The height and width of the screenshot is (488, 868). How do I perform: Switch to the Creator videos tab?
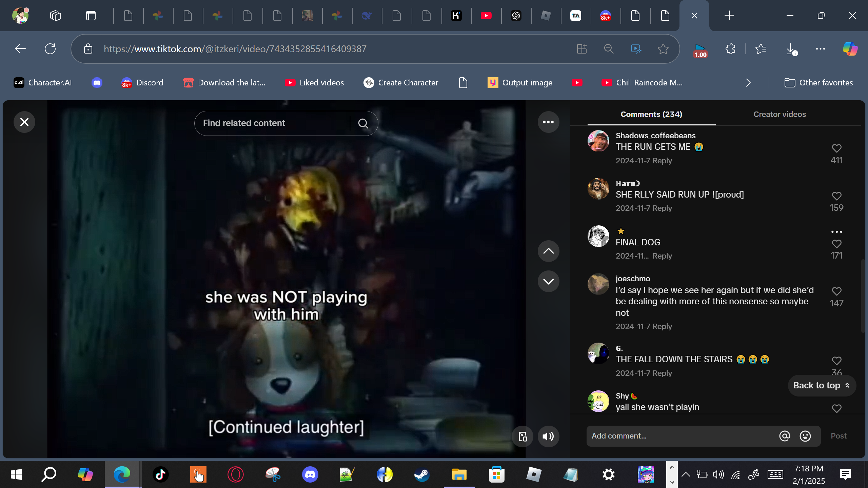coord(780,115)
